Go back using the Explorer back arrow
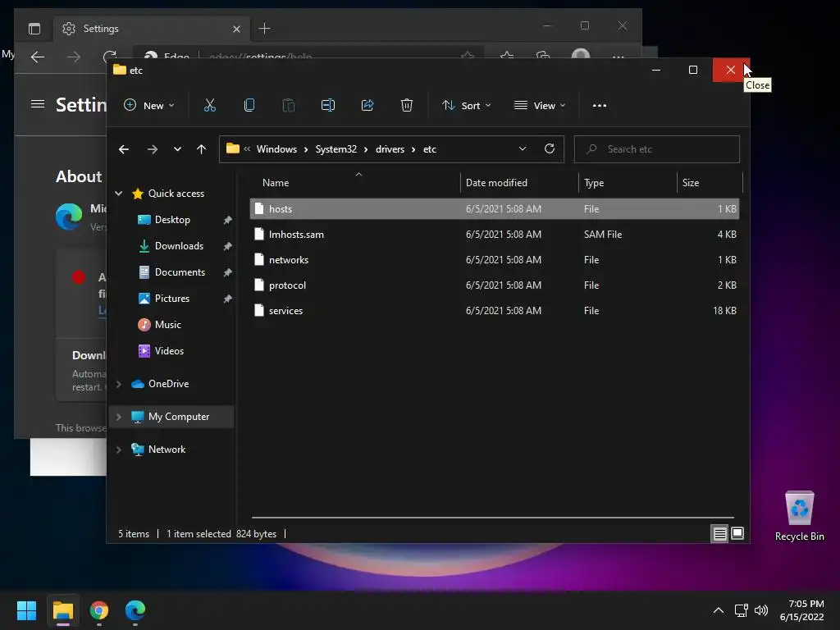 [124, 149]
